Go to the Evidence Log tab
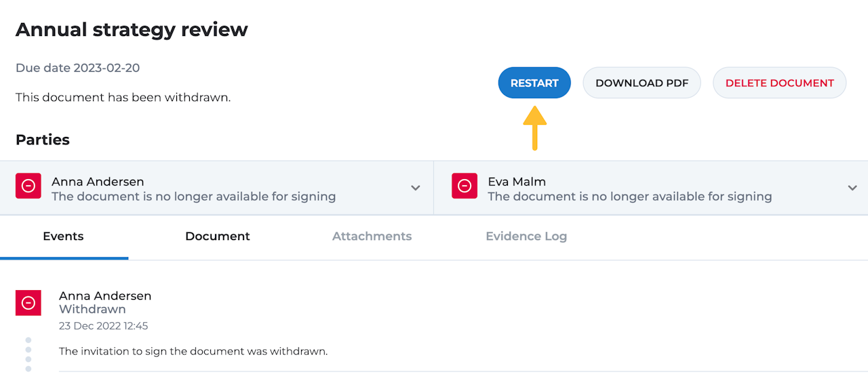This screenshot has width=868, height=381. [526, 237]
